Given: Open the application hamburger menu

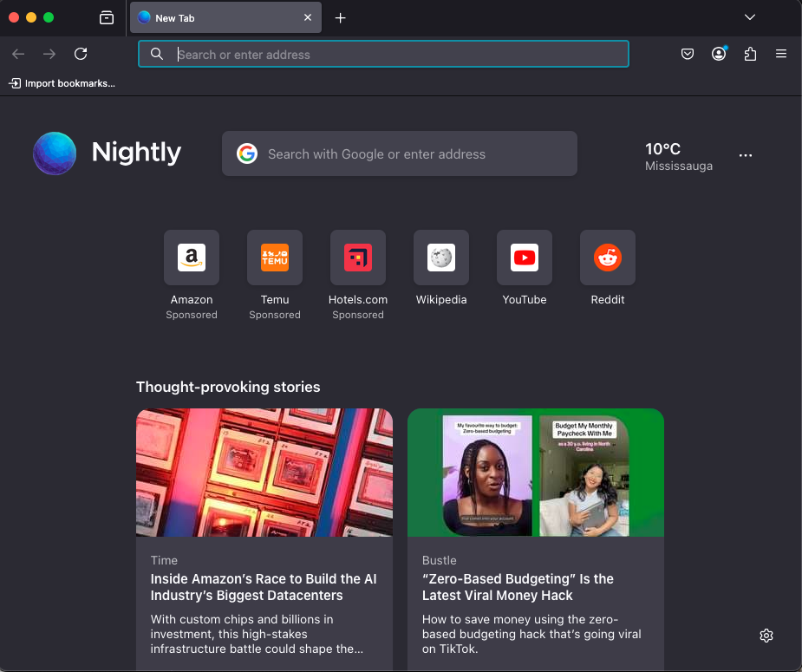Looking at the screenshot, I should pyautogui.click(x=781, y=54).
